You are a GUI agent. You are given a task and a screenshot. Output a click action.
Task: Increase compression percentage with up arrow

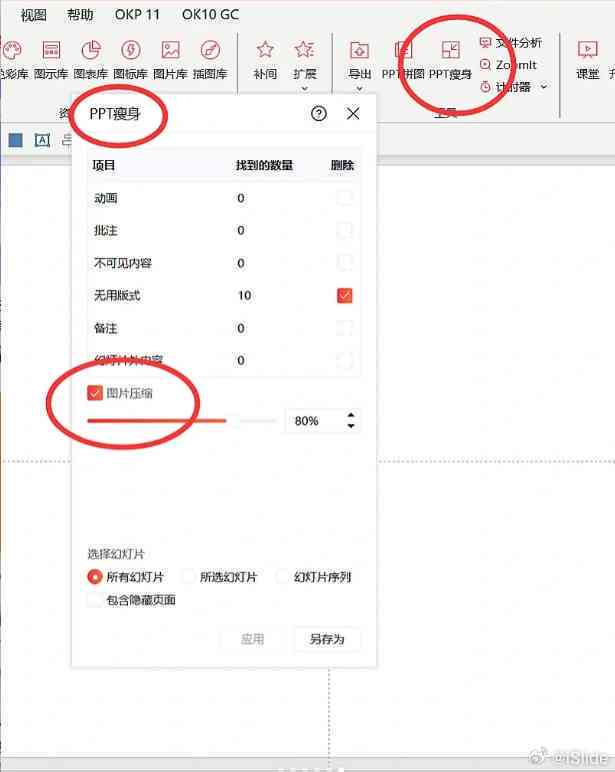351,416
